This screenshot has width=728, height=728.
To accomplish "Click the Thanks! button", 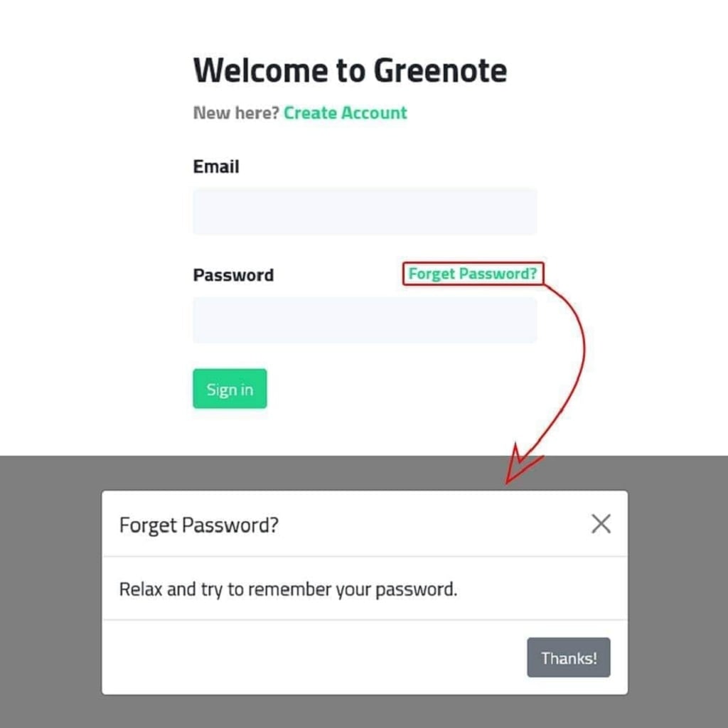I will point(568,657).
